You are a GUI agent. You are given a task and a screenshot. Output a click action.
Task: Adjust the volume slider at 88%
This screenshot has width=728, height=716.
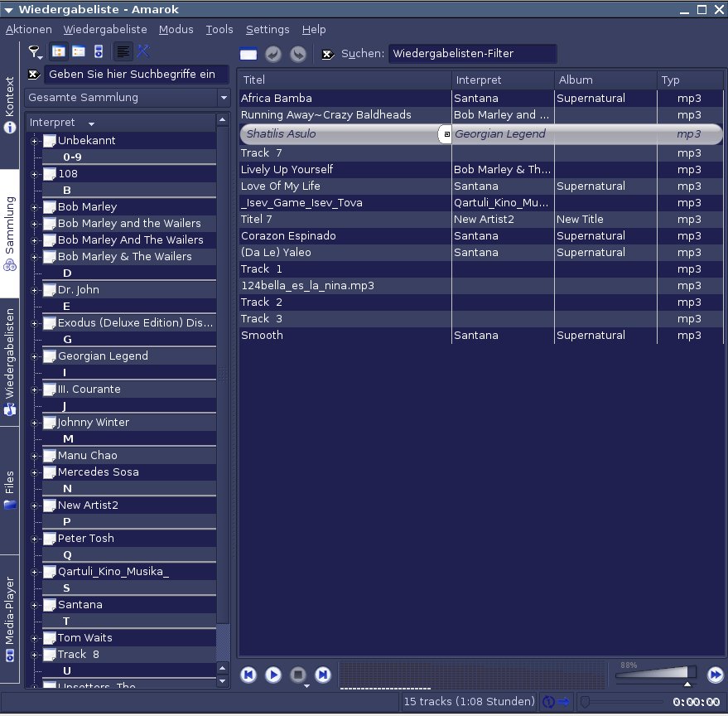pos(656,673)
